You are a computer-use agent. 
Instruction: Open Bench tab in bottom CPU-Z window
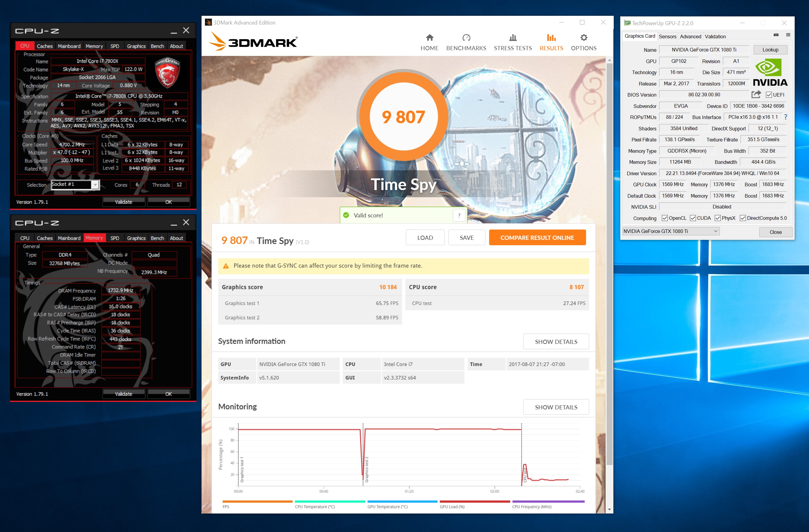coord(157,238)
